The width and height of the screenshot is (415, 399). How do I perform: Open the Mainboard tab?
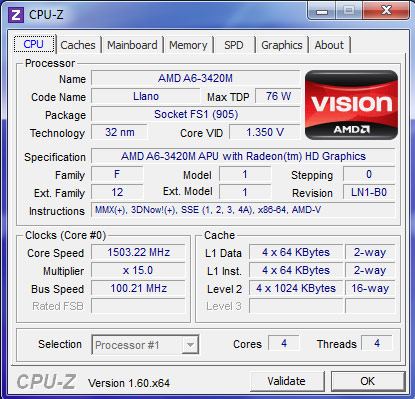tap(132, 45)
